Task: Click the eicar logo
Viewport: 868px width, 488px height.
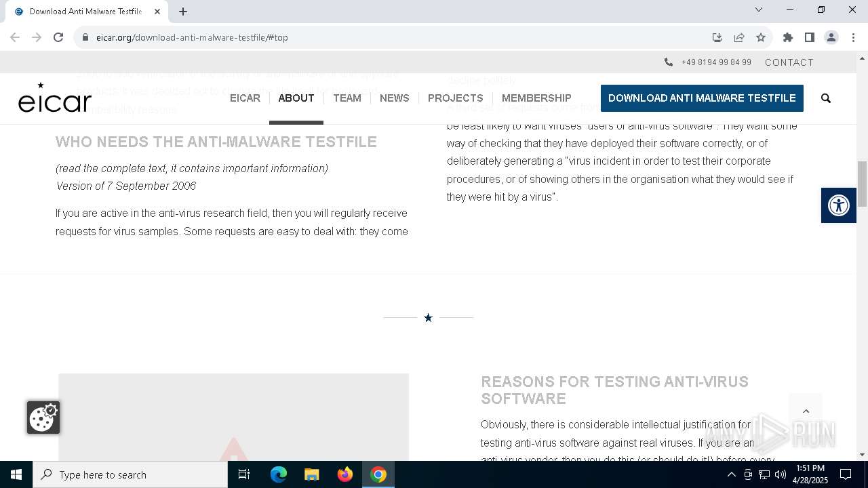Action: (x=55, y=98)
